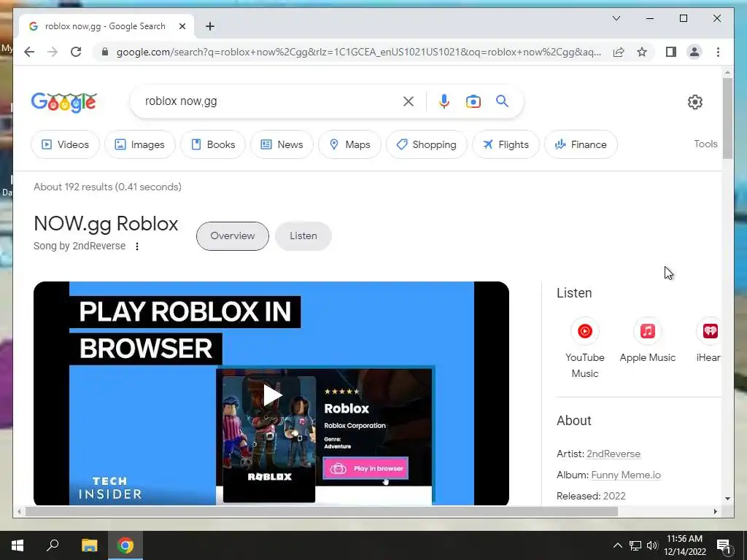
Task: Open the search Tools options
Action: tap(705, 144)
